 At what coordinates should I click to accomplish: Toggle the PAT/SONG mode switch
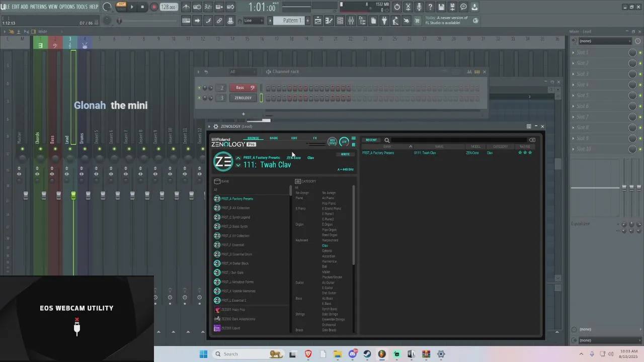coord(121,7)
